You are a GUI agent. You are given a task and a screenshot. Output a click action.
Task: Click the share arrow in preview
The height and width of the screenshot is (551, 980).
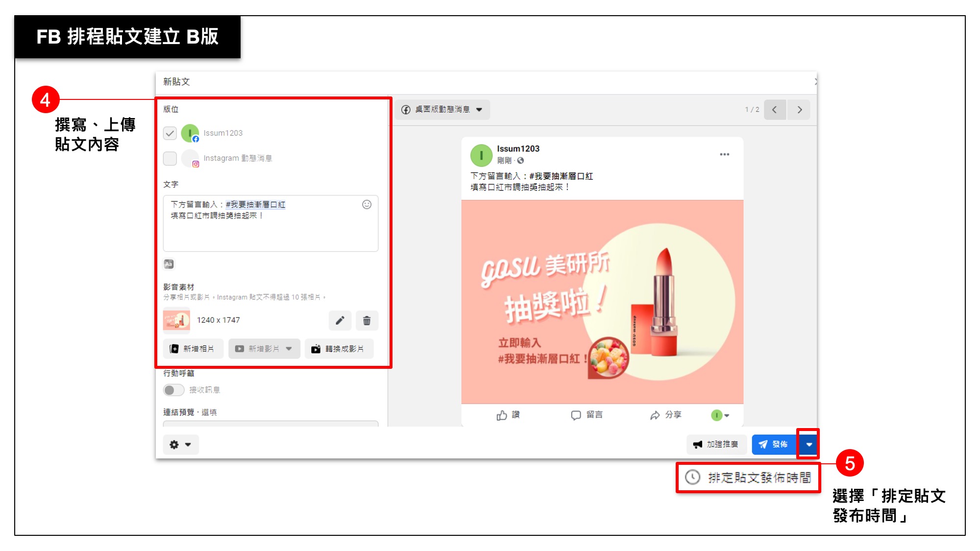655,415
